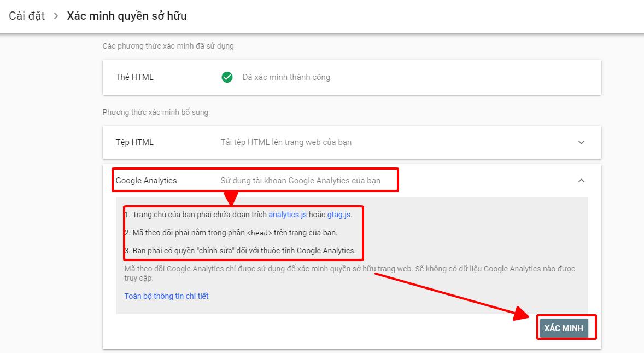
Task: Open the analytics.js link
Action: click(288, 215)
